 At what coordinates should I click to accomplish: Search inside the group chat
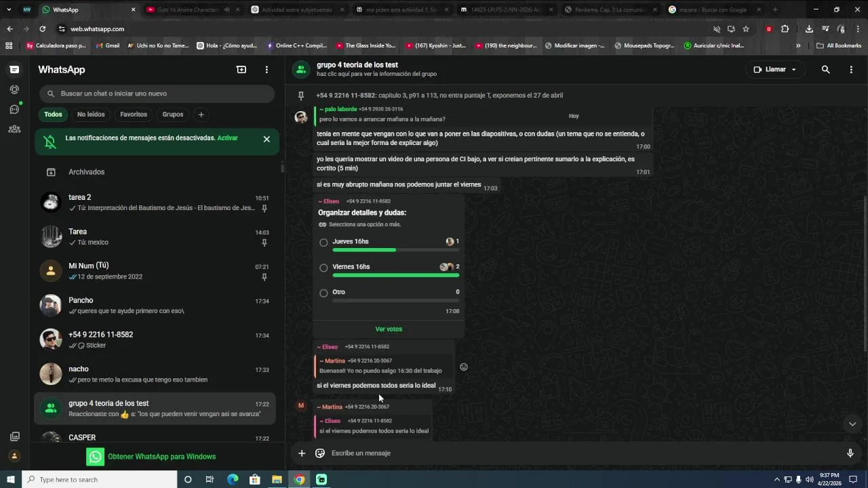tap(825, 69)
